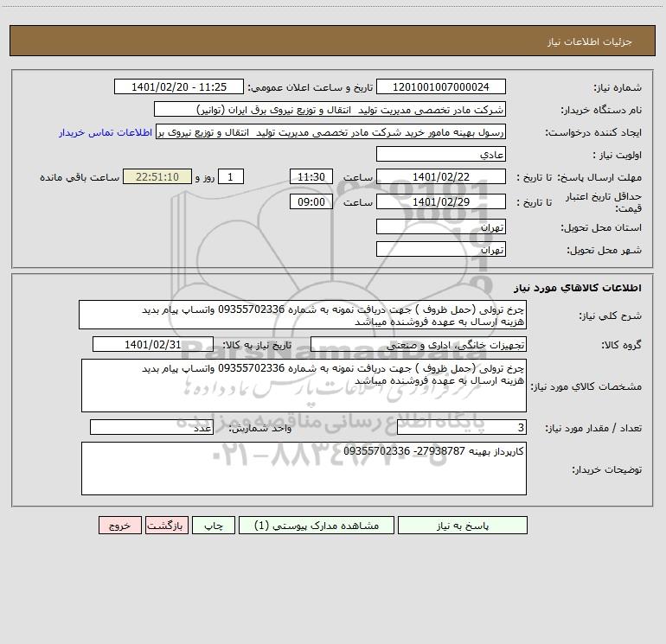
Task: Click the مشخصات کالای مورد نیاز text area
Action: (304, 386)
